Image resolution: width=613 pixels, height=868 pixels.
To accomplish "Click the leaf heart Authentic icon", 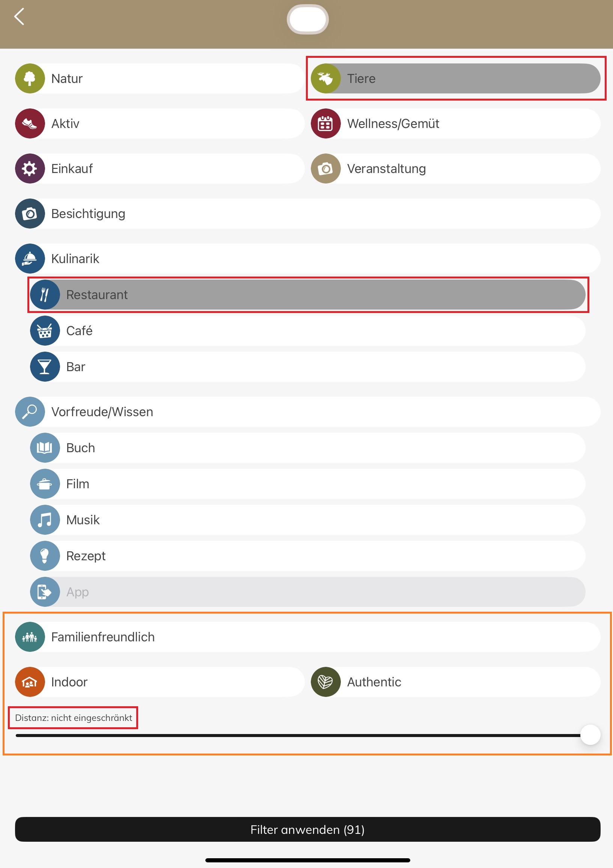I will (x=325, y=682).
